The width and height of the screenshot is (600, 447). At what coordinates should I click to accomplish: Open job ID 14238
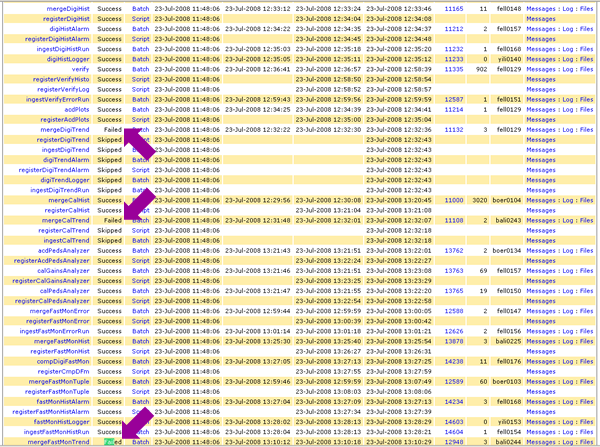[454, 362]
